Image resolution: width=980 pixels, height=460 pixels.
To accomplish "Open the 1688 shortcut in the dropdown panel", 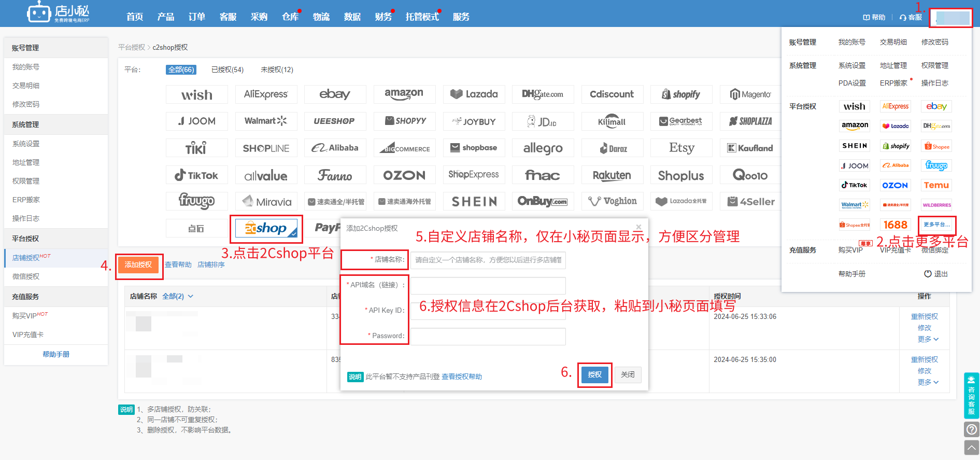I will click(x=896, y=225).
